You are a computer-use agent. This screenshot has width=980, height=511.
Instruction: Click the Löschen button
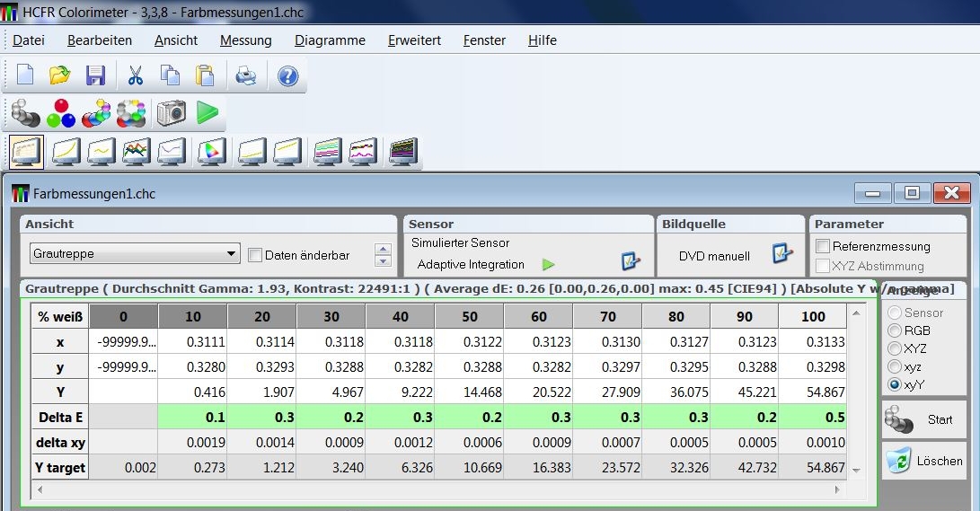click(x=923, y=461)
